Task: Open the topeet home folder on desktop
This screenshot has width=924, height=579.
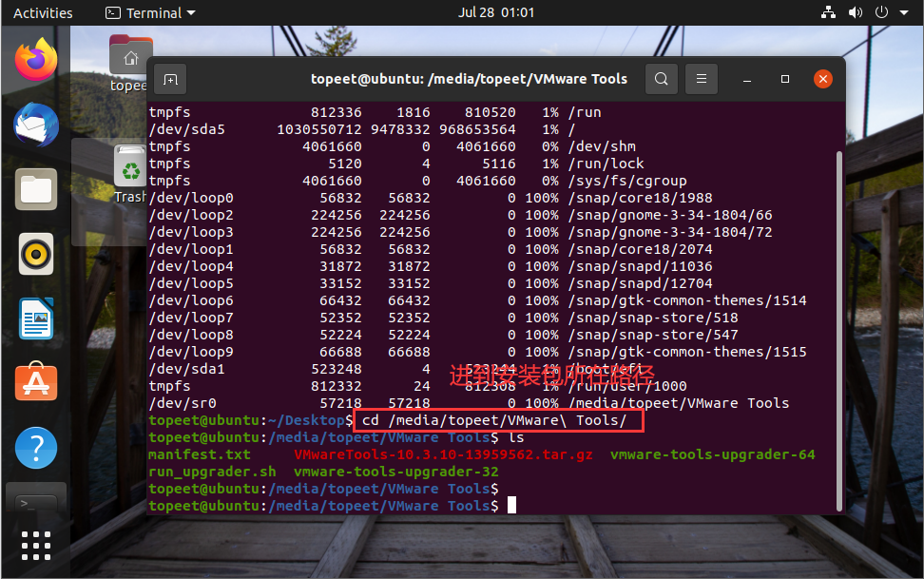Action: 130,63
